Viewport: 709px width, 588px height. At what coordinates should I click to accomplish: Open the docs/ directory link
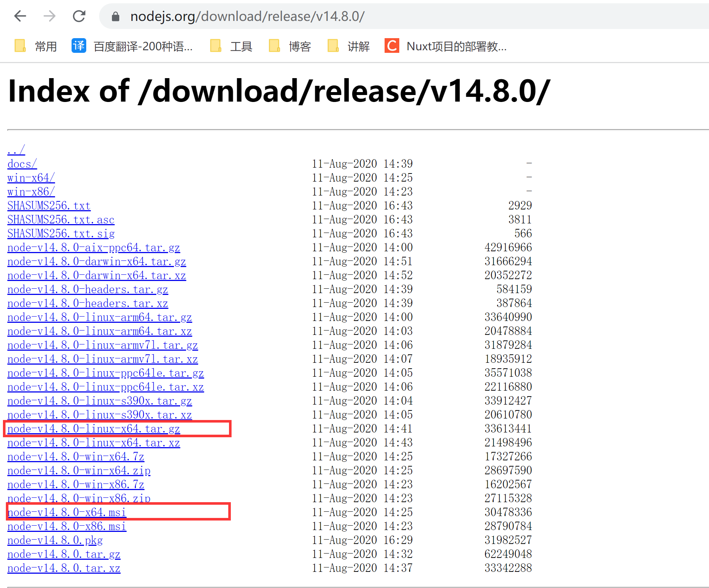[x=22, y=164]
